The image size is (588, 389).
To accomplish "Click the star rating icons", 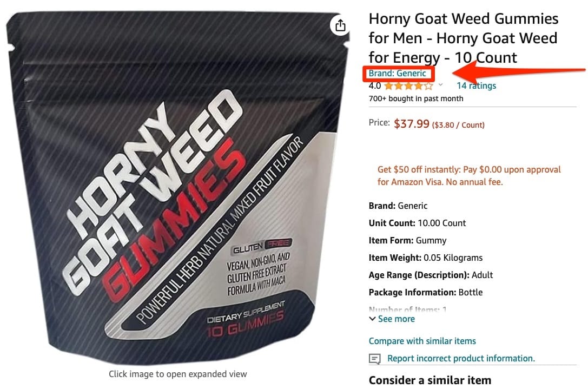I will [x=409, y=86].
